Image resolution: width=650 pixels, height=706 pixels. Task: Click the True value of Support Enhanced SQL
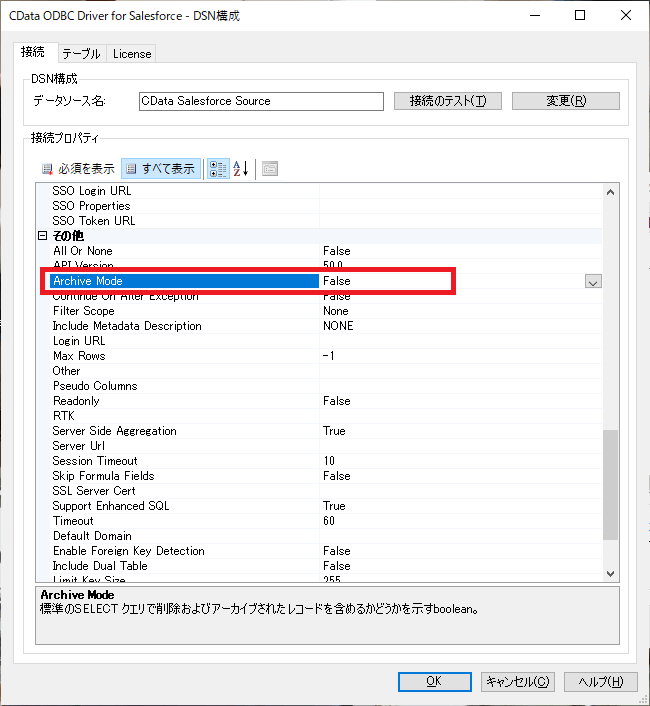(334, 506)
